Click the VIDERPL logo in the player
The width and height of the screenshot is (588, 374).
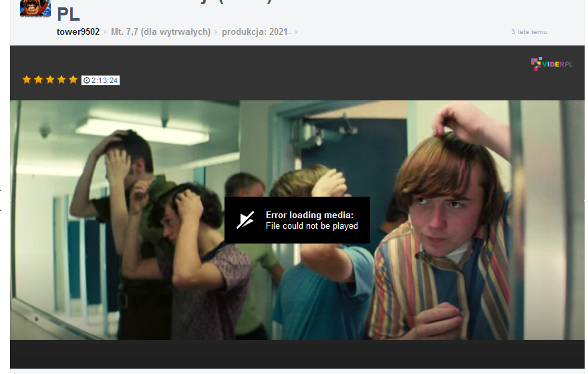552,64
